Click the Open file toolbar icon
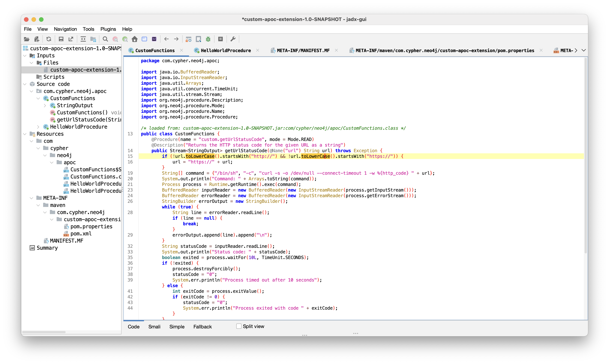Screen dimensions: 609x364 pyautogui.click(x=26, y=39)
